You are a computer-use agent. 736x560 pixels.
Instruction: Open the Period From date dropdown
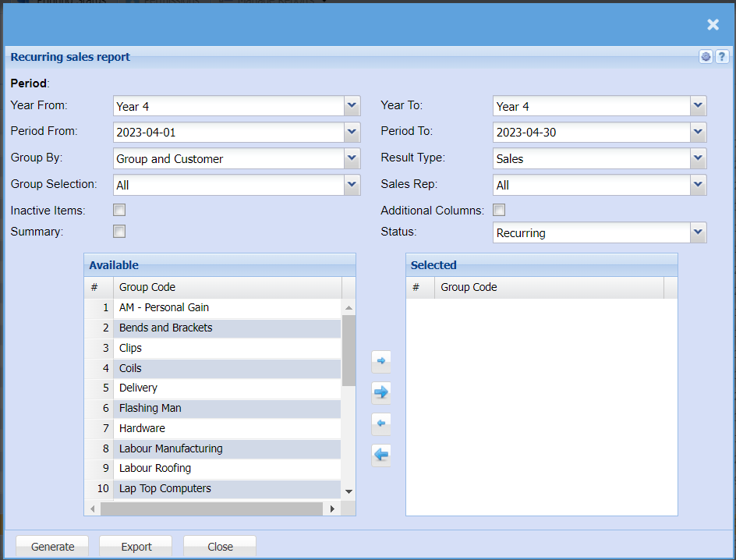coord(352,132)
